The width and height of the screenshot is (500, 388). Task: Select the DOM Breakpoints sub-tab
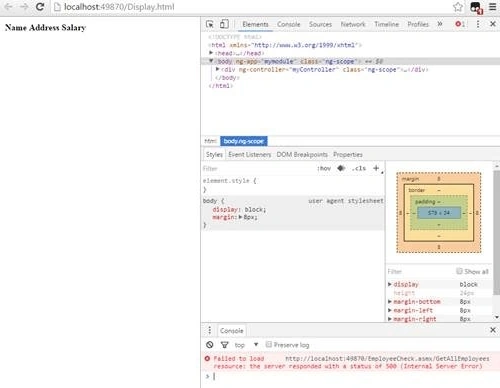(302, 154)
